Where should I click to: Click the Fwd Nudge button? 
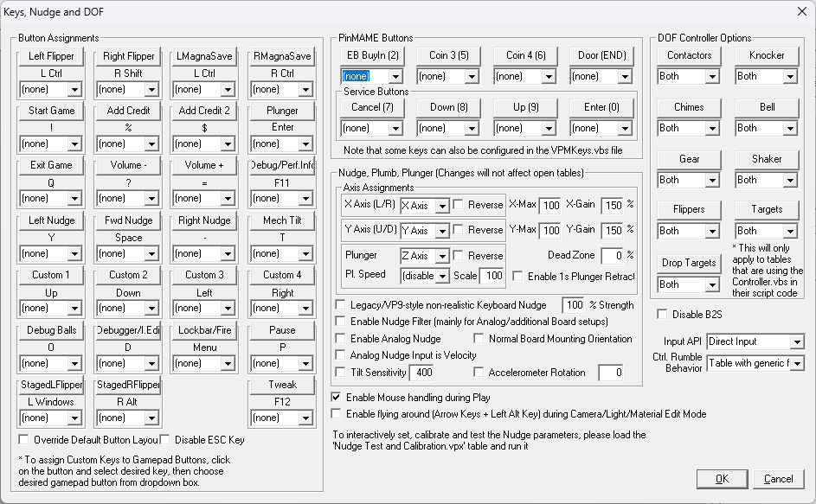coord(128,220)
